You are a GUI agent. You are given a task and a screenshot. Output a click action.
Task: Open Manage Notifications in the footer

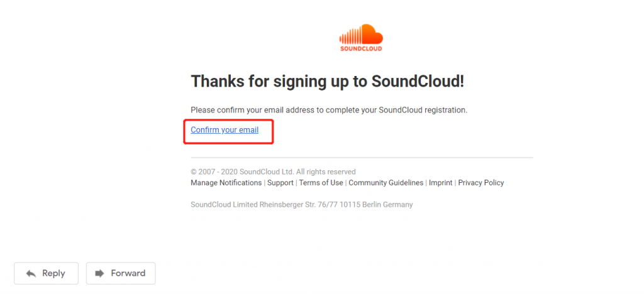tap(226, 183)
